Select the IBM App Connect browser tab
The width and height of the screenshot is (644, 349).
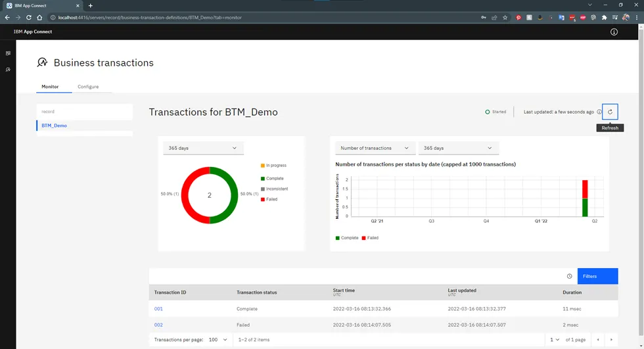click(x=42, y=6)
